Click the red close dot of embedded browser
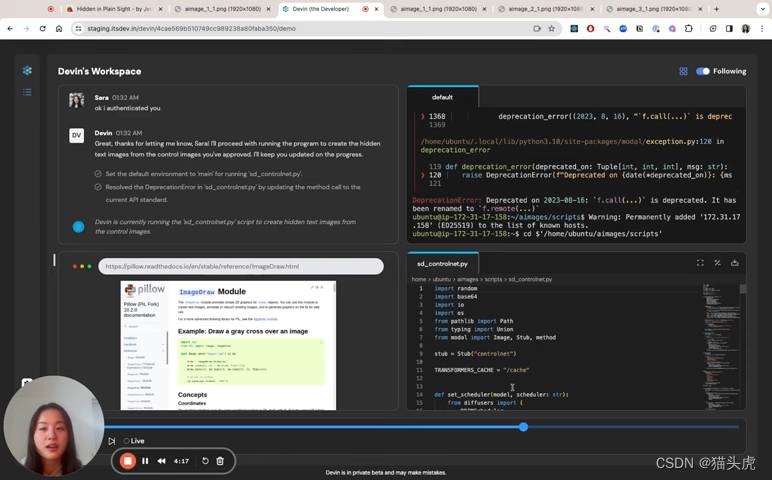The width and height of the screenshot is (772, 480). 75,266
